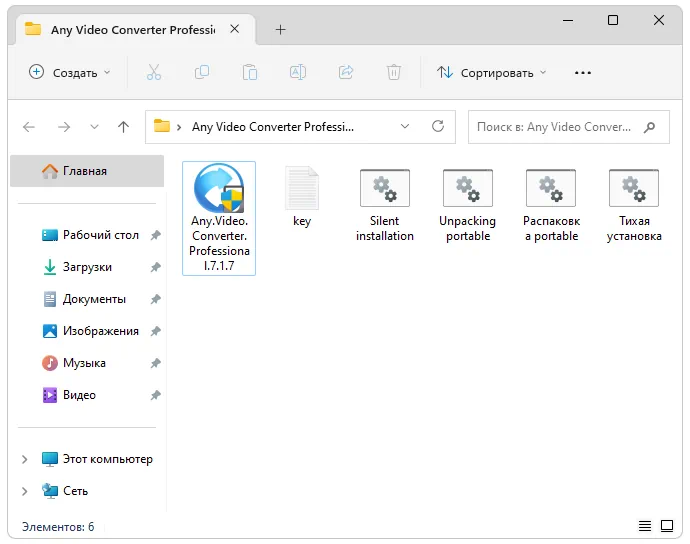Unpin Рабочий стол using its pin icon
The width and height of the screenshot is (690, 544).
(155, 235)
